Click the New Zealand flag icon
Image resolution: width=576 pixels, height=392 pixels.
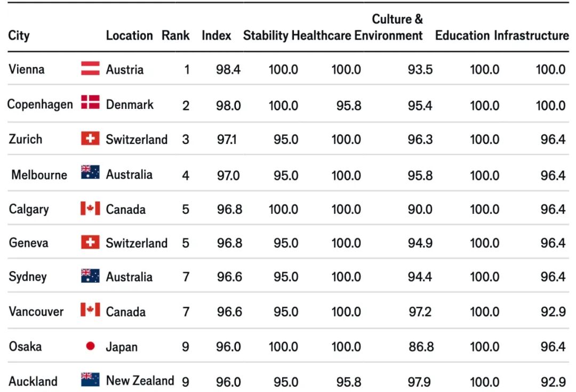(90, 379)
